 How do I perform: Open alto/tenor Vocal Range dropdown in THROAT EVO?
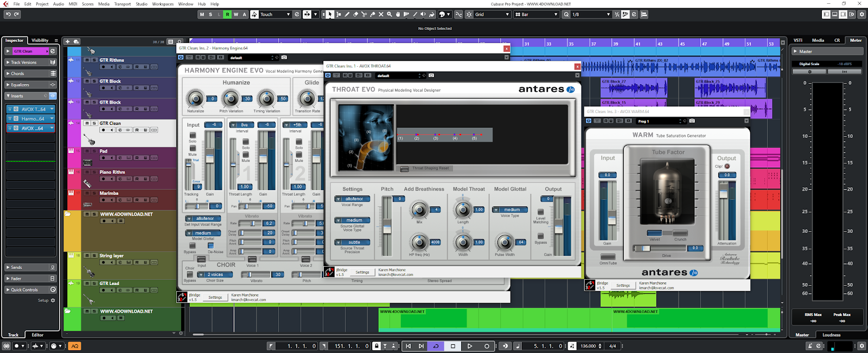352,199
